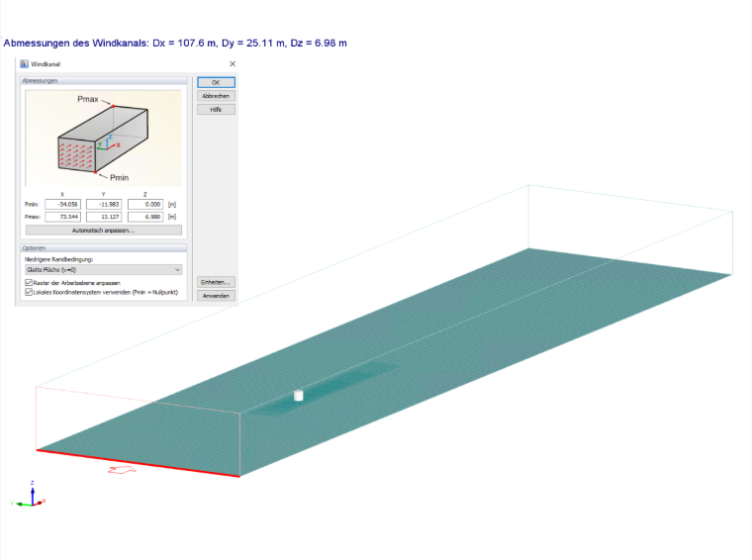Edit Pmax X value 73.544
The width and height of the screenshot is (752, 560).
coord(62,217)
